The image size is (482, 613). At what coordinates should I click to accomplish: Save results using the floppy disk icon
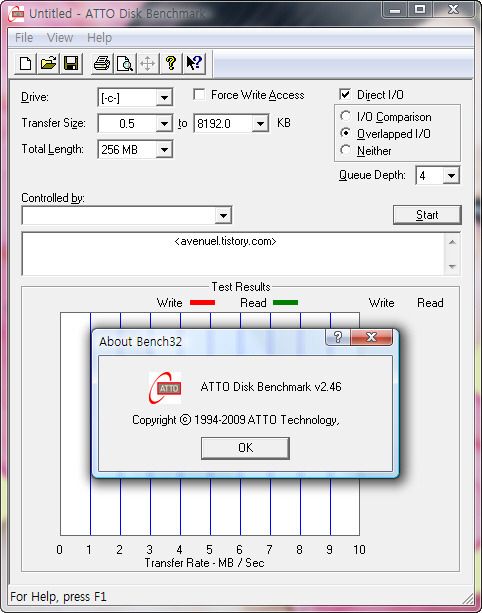pos(71,63)
